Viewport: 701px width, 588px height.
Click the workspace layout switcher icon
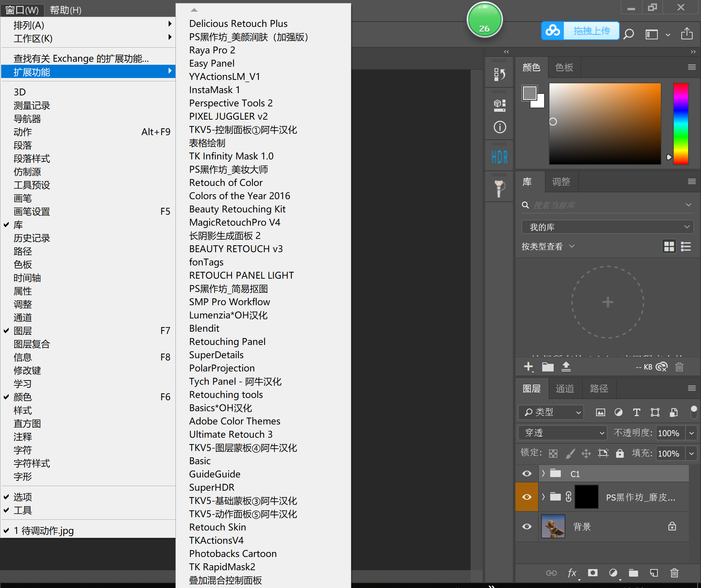(652, 34)
